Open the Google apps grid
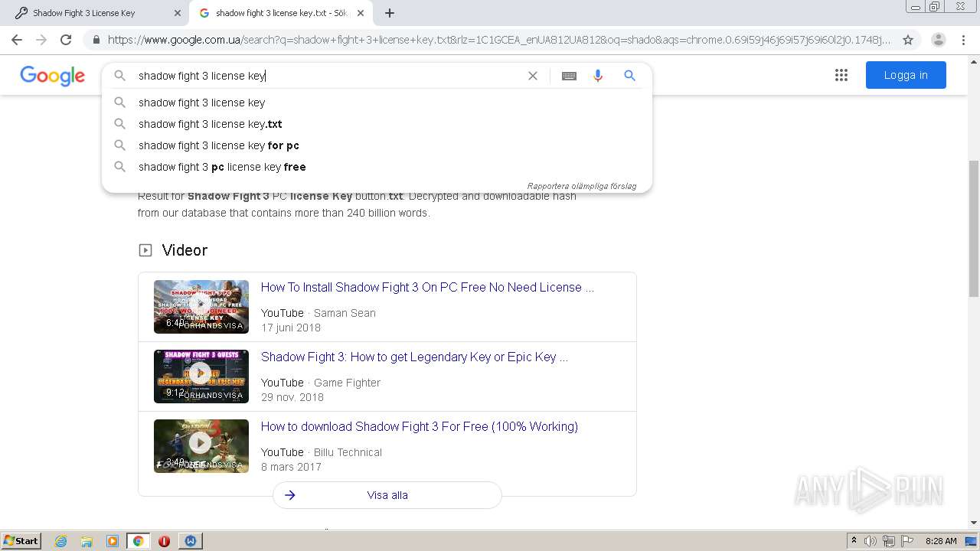 click(x=841, y=75)
